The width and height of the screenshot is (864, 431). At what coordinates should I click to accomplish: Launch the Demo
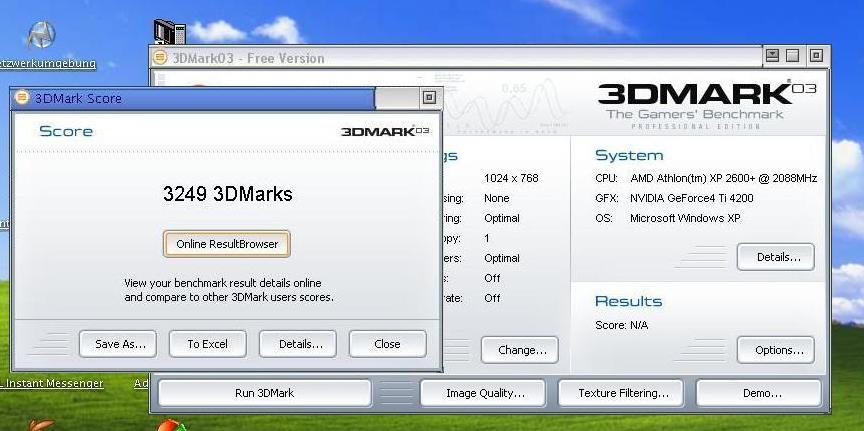tap(759, 393)
